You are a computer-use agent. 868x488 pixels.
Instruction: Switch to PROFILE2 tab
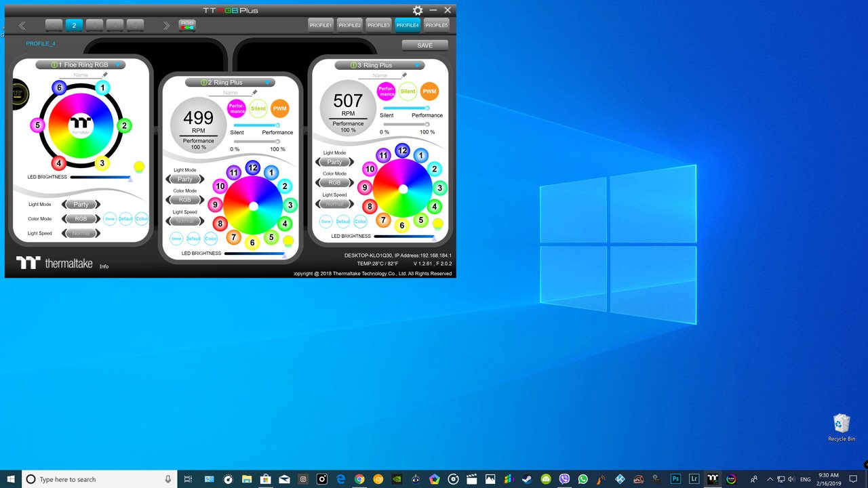pyautogui.click(x=350, y=25)
